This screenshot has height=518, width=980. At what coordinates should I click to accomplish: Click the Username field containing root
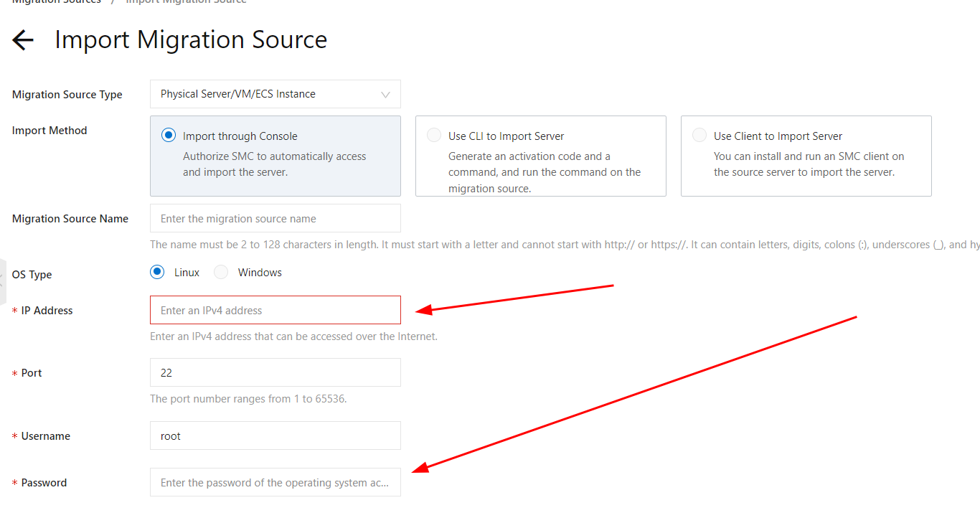(x=275, y=436)
